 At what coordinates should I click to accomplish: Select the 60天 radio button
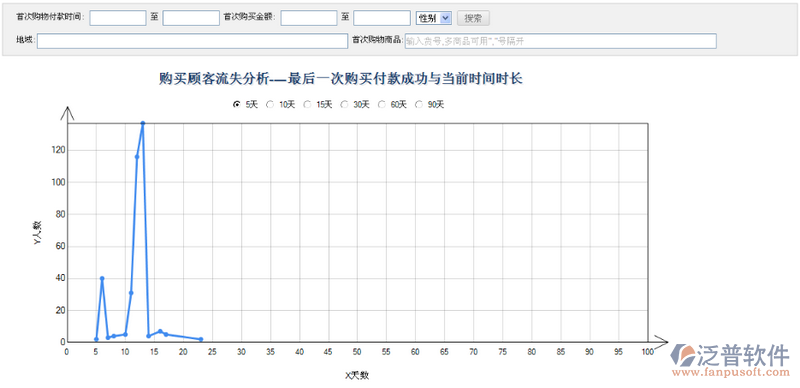382,105
